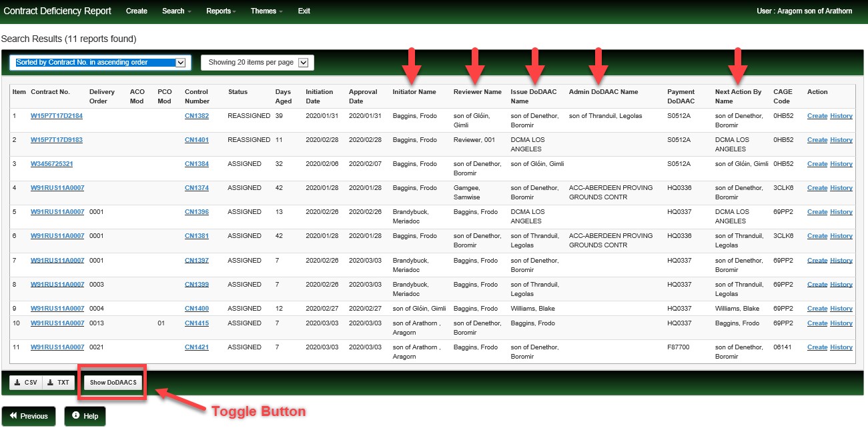The image size is (868, 434).
Task: Expand the items per page dropdown
Action: tap(257, 63)
